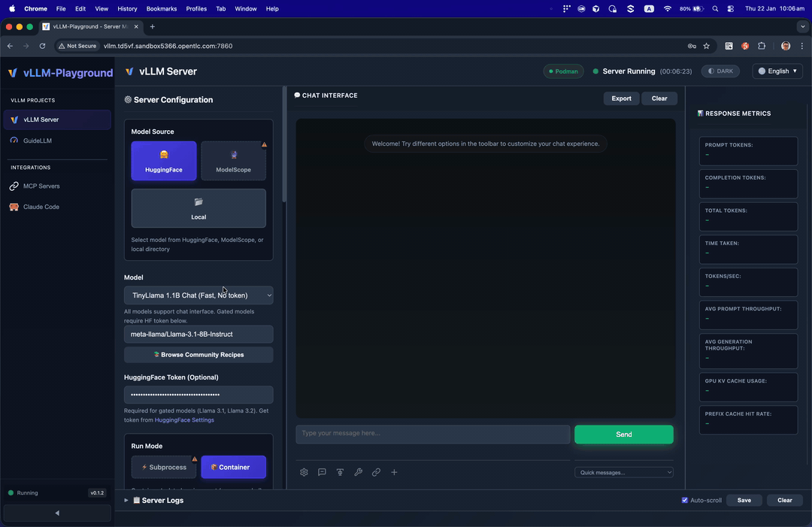Click the text template icon in chat toolbar
The height and width of the screenshot is (527, 812).
tap(341, 472)
